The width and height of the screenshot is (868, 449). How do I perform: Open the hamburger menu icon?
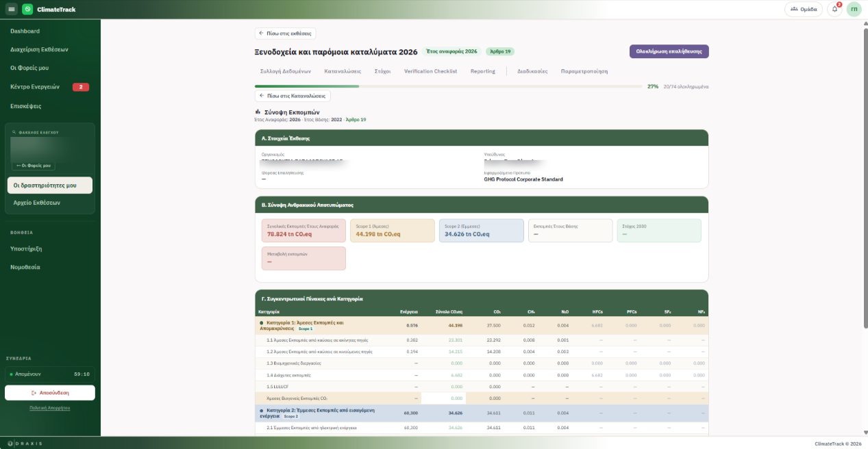[x=12, y=9]
